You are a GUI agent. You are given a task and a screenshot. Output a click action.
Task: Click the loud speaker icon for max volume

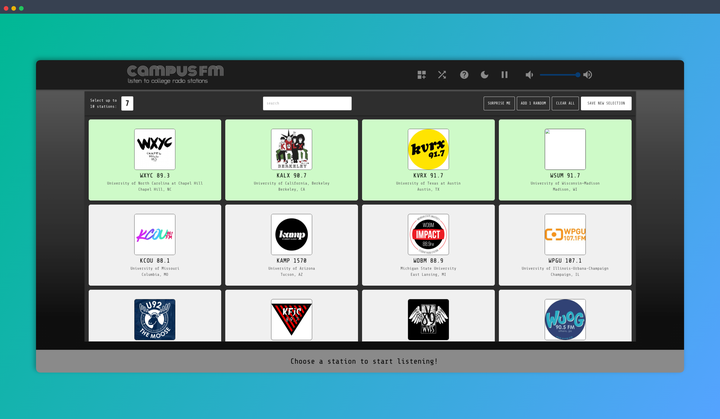(x=588, y=75)
